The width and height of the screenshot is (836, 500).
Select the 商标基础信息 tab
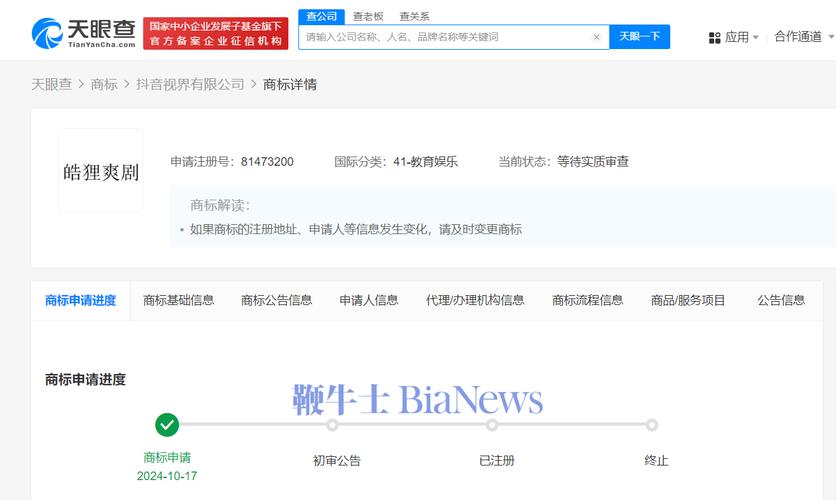click(x=179, y=301)
